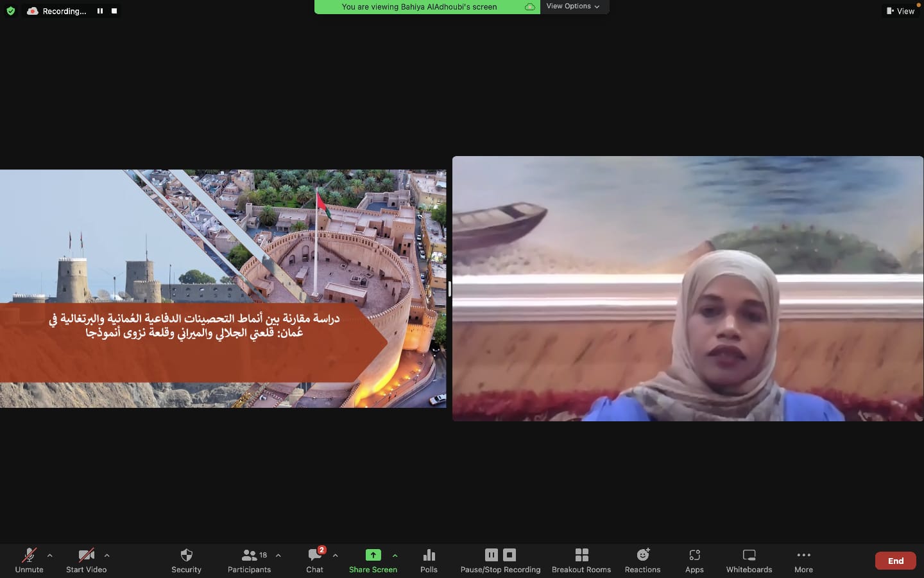Expand the Participants options arrow
This screenshot has width=924, height=578.
tap(278, 556)
